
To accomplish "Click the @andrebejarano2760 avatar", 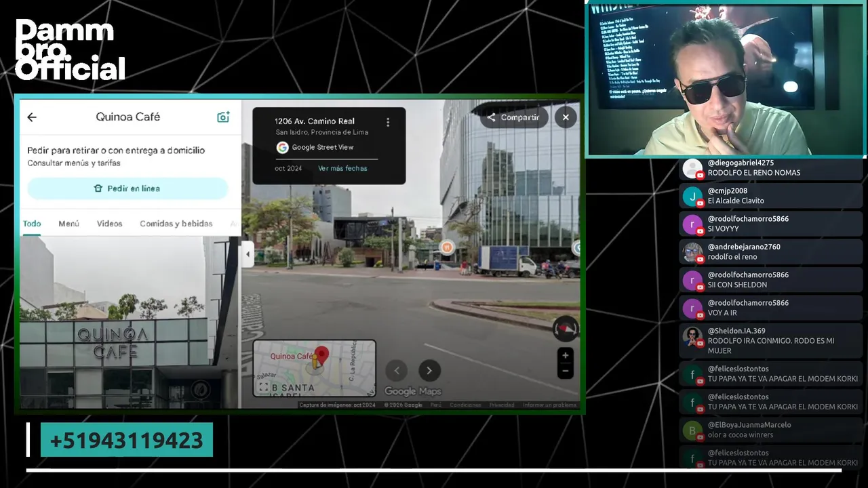I will click(692, 252).
